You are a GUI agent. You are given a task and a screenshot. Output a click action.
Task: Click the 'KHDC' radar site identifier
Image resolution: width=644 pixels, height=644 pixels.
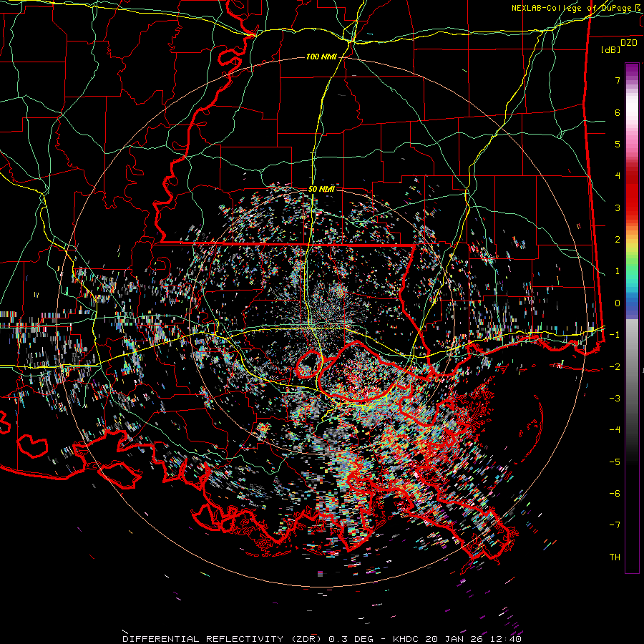[x=406, y=639]
